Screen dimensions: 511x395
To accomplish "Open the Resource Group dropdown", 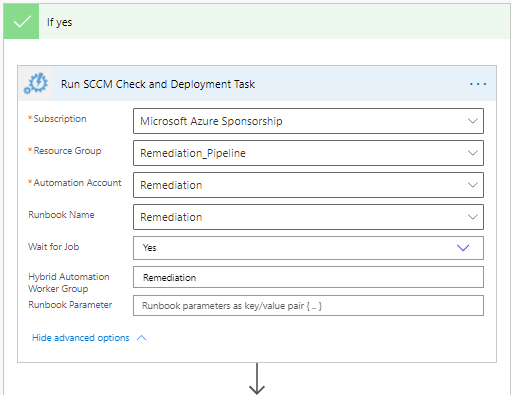I will pyautogui.click(x=308, y=153).
